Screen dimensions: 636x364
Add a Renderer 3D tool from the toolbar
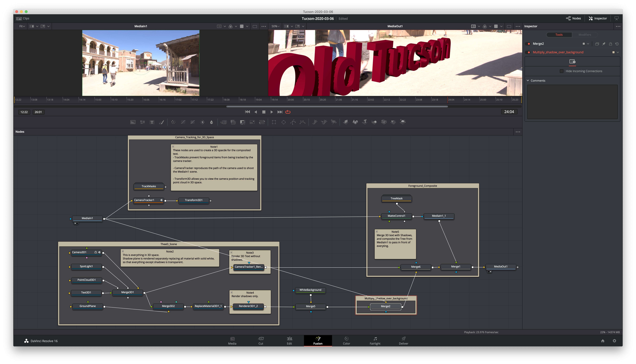[403, 122]
